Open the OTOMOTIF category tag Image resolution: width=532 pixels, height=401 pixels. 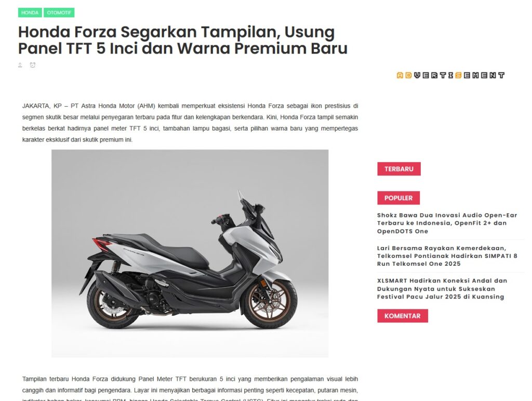(x=59, y=12)
